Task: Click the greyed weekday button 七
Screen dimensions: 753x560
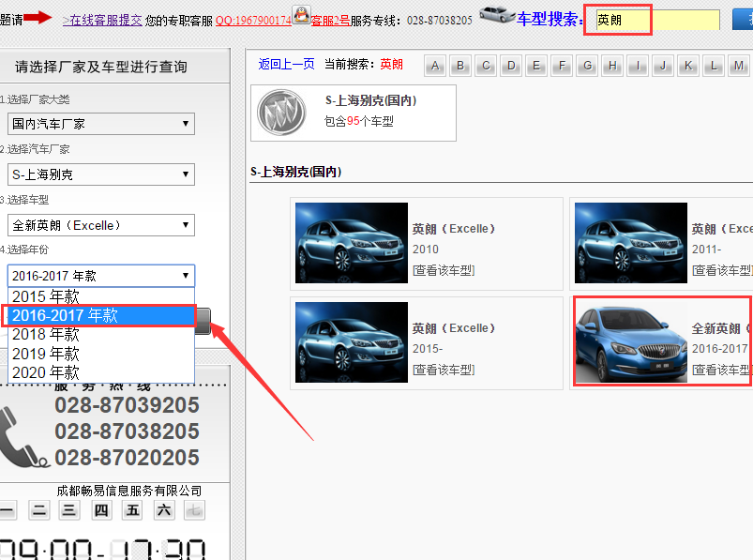Action: coord(194,510)
